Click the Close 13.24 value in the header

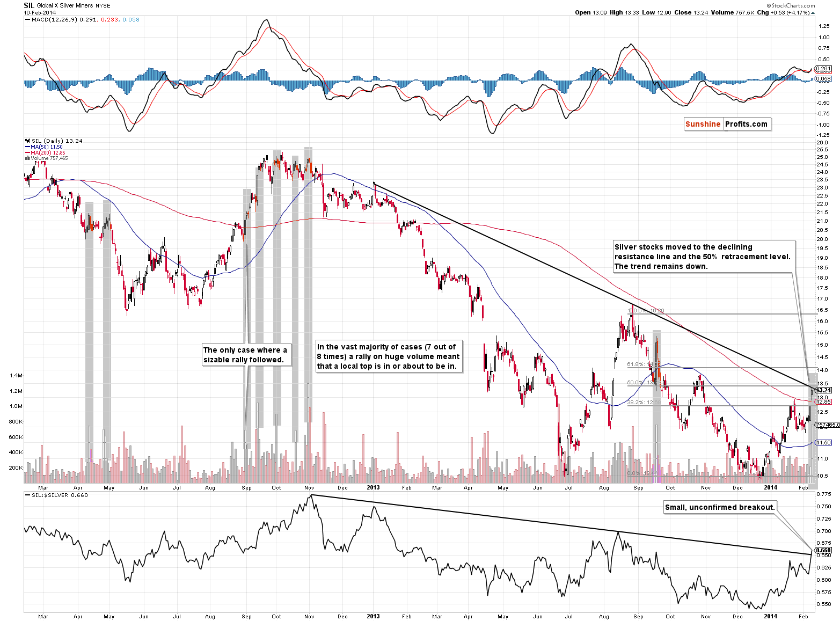(x=691, y=12)
